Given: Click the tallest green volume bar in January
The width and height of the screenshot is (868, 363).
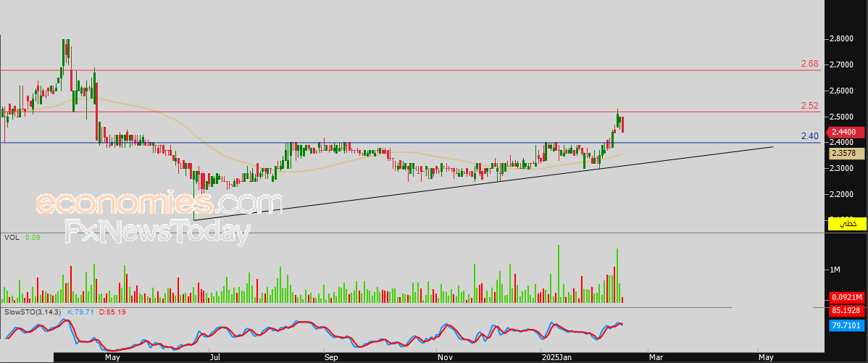Looking at the screenshot, I should coord(559,273).
